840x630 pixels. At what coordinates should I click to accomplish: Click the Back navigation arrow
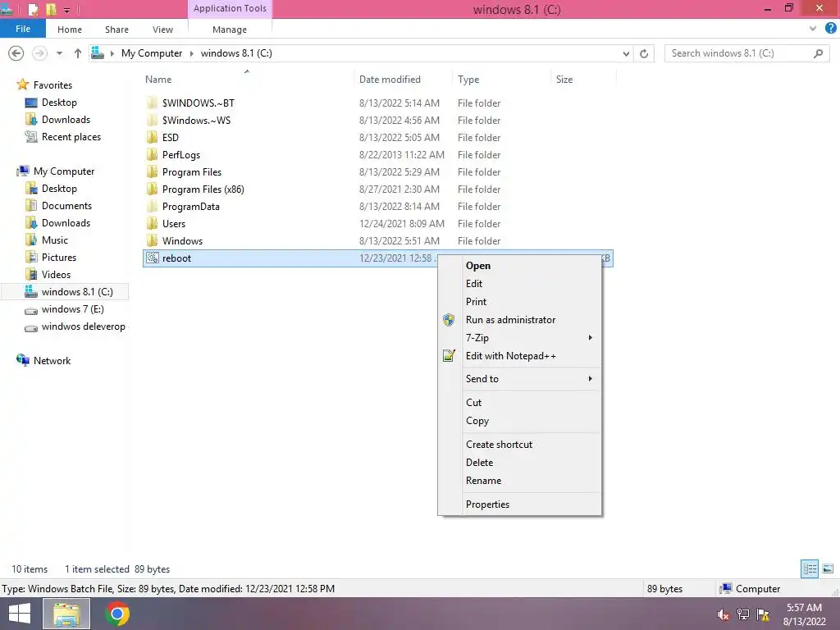click(x=16, y=53)
